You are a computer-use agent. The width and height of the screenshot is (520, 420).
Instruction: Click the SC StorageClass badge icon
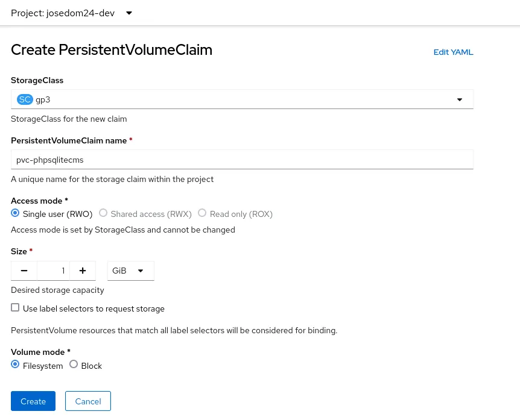tap(25, 99)
